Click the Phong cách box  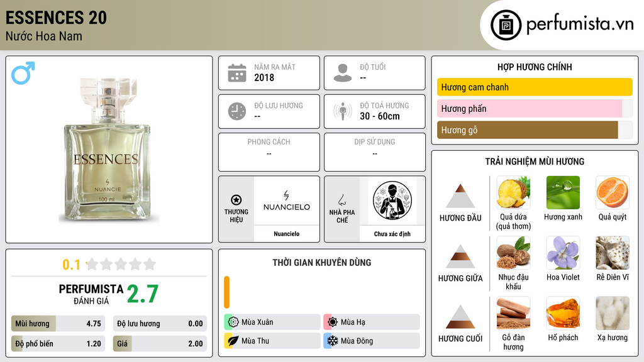269,152
